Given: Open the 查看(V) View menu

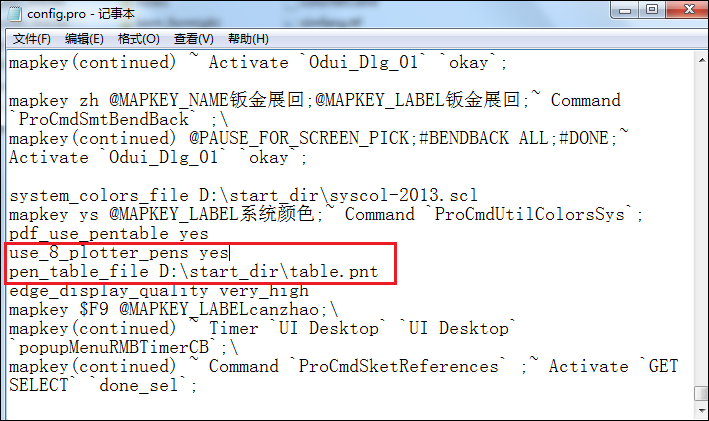Looking at the screenshot, I should click(194, 39).
